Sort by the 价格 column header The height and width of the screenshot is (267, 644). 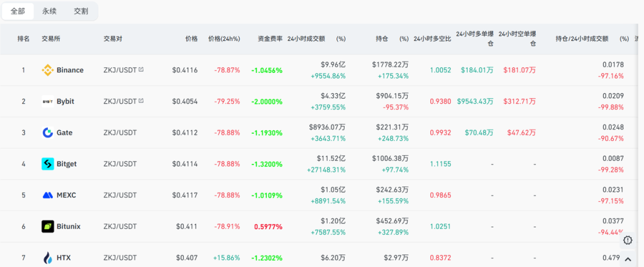pos(191,39)
